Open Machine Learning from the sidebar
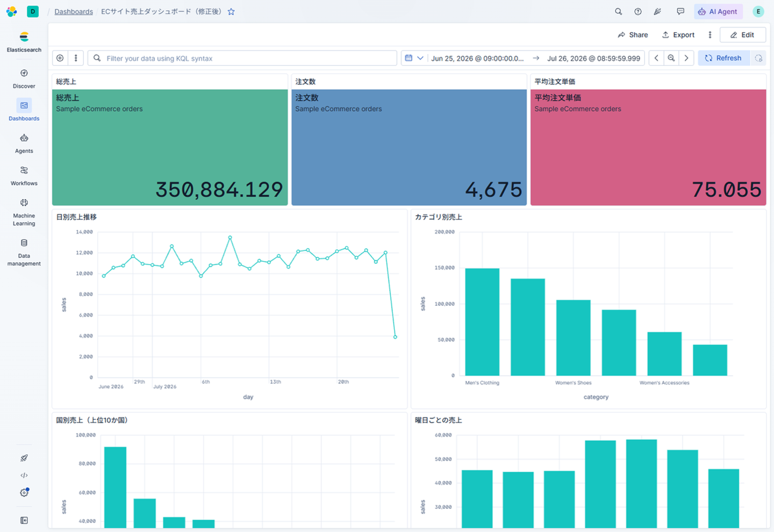774x532 pixels. (24, 212)
